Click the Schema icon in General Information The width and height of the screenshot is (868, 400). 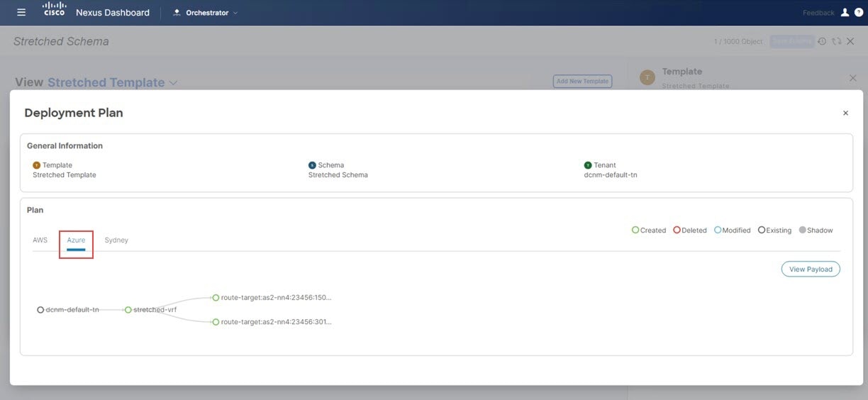click(x=312, y=165)
